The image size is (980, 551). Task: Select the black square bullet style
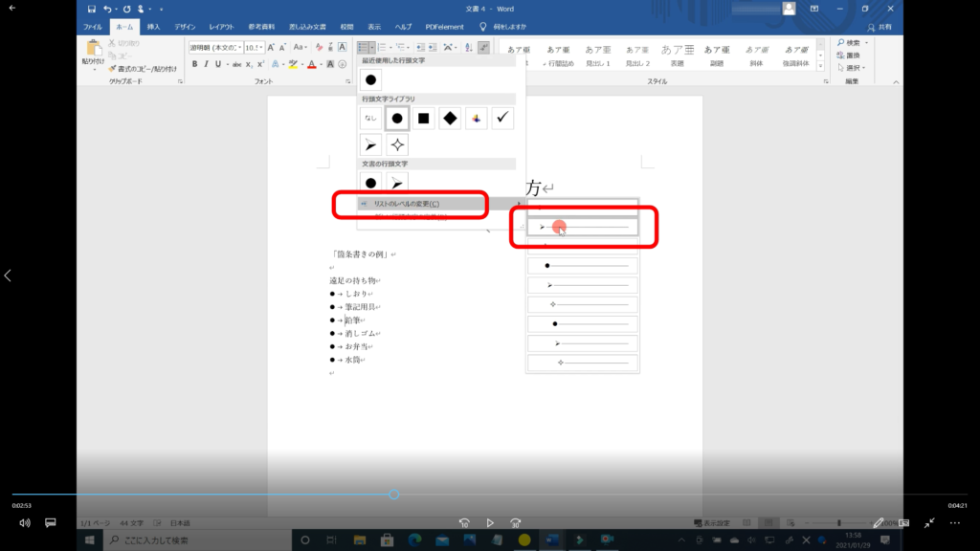point(424,119)
